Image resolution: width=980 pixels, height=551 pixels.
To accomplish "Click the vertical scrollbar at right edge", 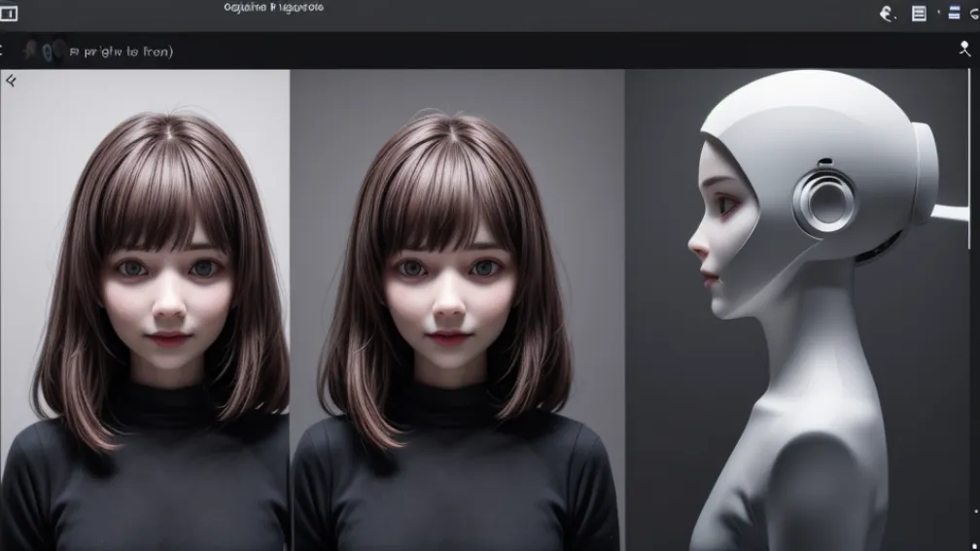I will [x=969, y=159].
